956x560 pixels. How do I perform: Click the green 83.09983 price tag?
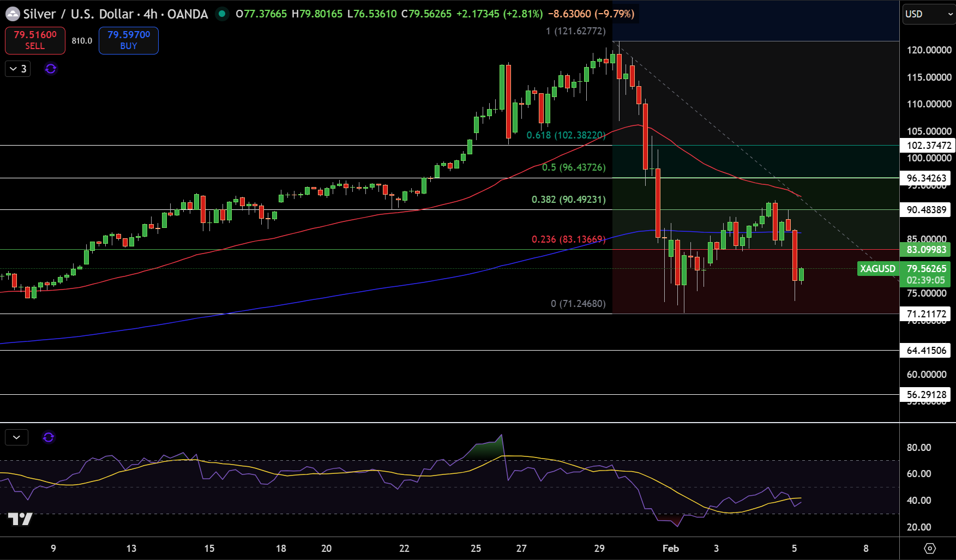click(926, 250)
